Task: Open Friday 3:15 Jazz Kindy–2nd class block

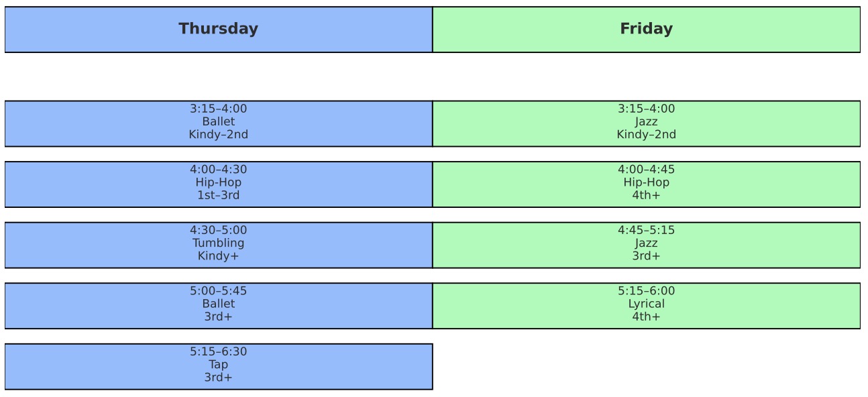Action: coord(646,123)
